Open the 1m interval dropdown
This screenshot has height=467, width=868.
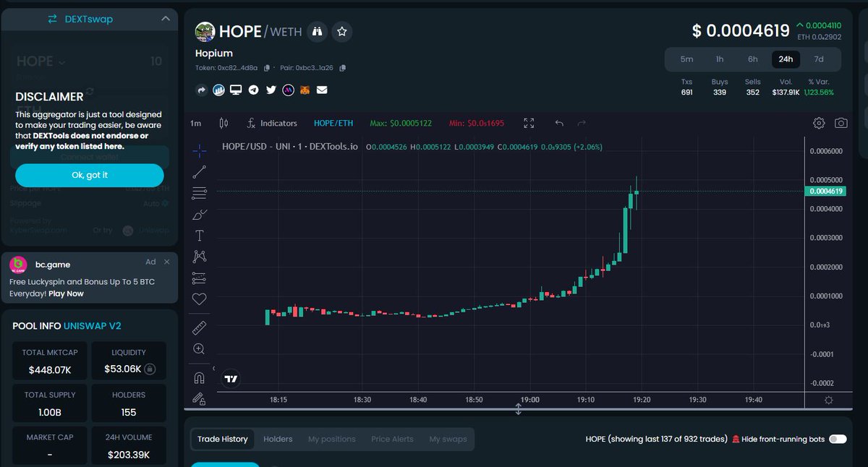(x=195, y=123)
